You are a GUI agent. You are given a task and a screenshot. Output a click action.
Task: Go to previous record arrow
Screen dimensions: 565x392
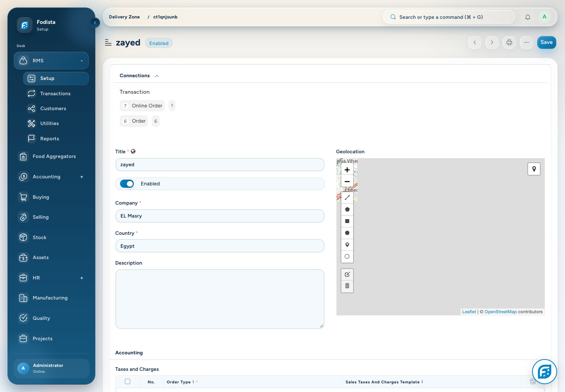475,42
